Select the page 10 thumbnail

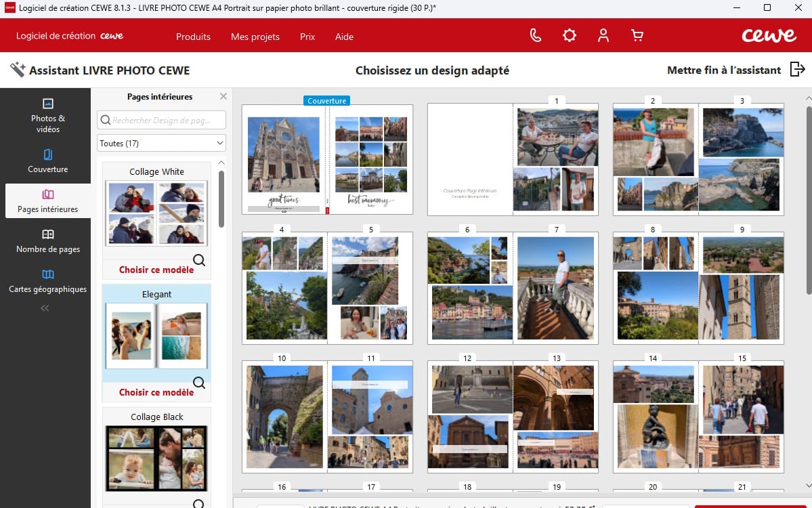(284, 417)
